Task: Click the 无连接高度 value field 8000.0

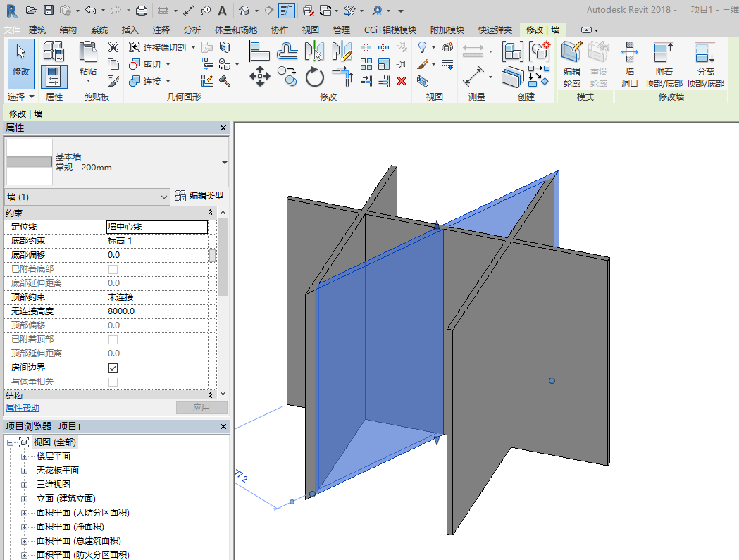Action: [157, 311]
